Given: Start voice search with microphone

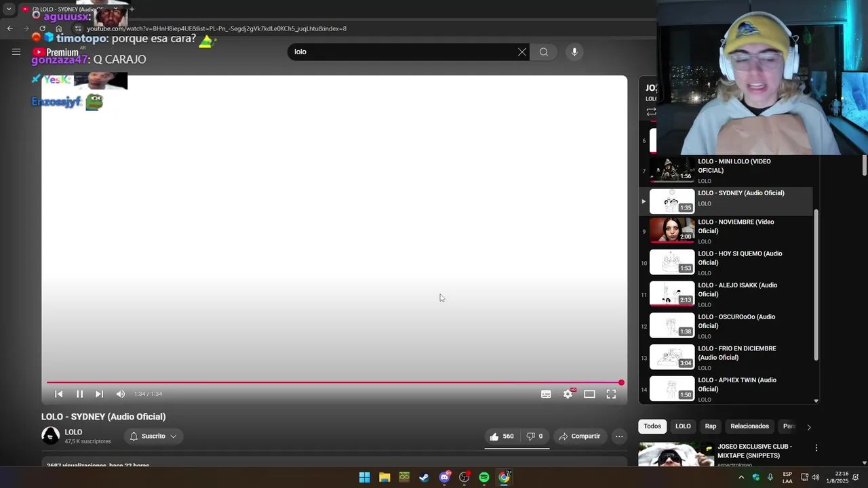Looking at the screenshot, I should pos(574,52).
